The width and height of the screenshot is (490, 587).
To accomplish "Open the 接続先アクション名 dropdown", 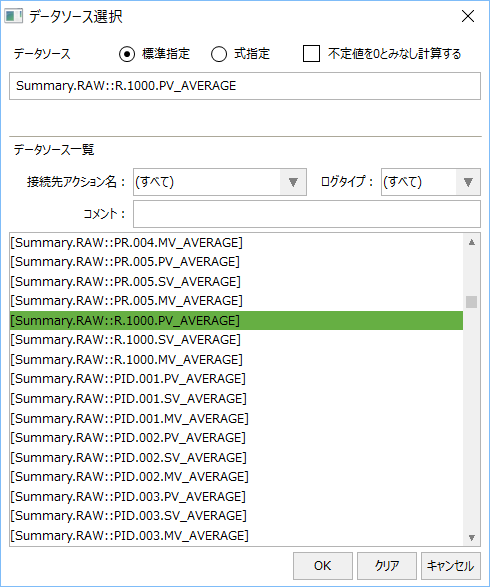I will point(220,182).
